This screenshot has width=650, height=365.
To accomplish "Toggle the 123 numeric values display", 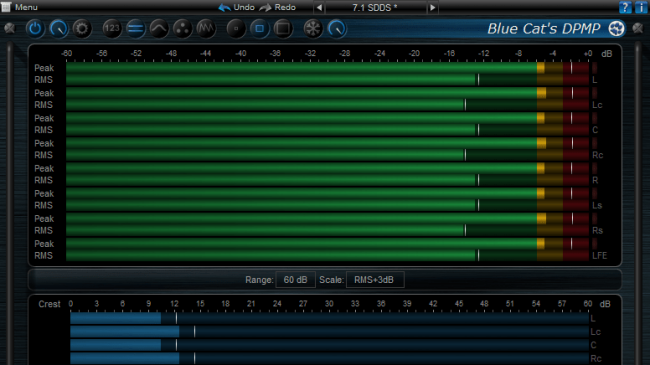I will point(112,29).
